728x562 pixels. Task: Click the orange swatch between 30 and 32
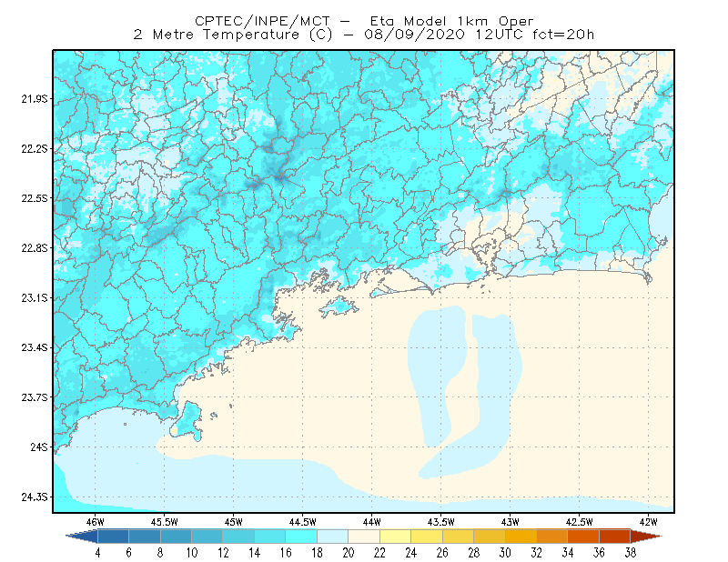point(521,536)
